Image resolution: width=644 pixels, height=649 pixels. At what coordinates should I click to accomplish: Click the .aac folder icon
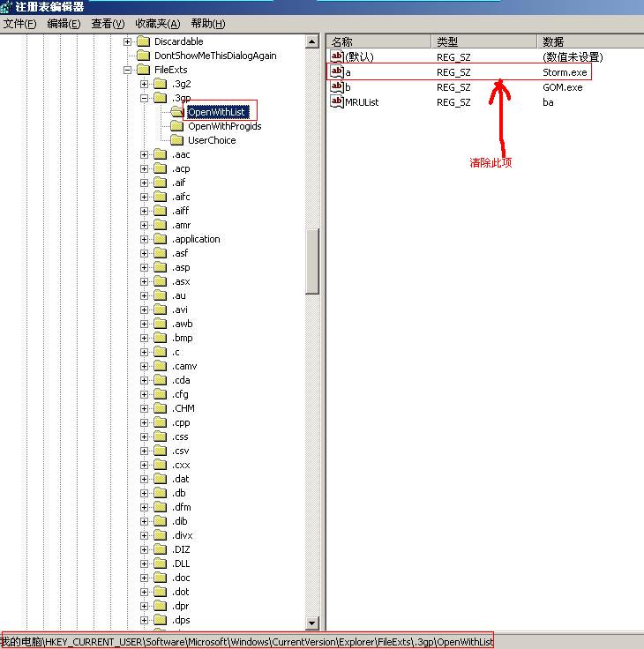pyautogui.click(x=161, y=154)
